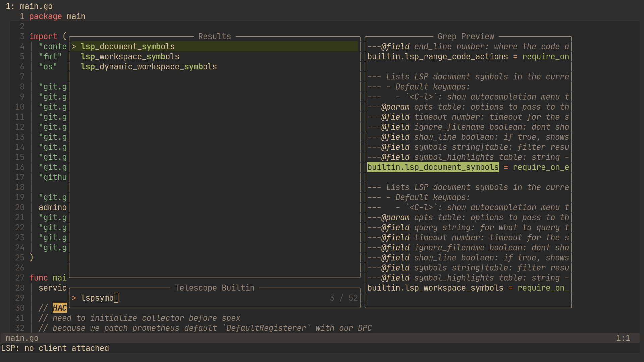Click the Grep Preview panel title
644x362 pixels.
[466, 36]
